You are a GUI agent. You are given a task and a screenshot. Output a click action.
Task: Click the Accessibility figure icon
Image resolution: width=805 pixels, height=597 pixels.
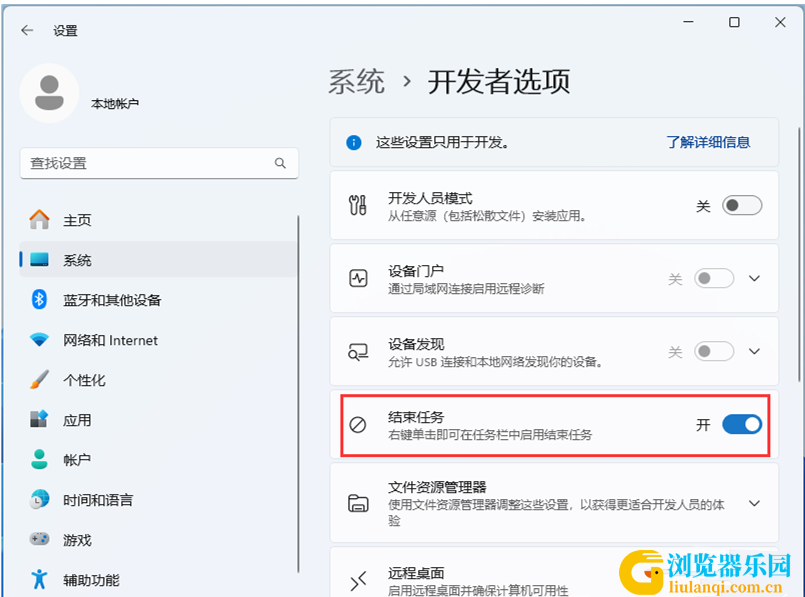click(40, 579)
